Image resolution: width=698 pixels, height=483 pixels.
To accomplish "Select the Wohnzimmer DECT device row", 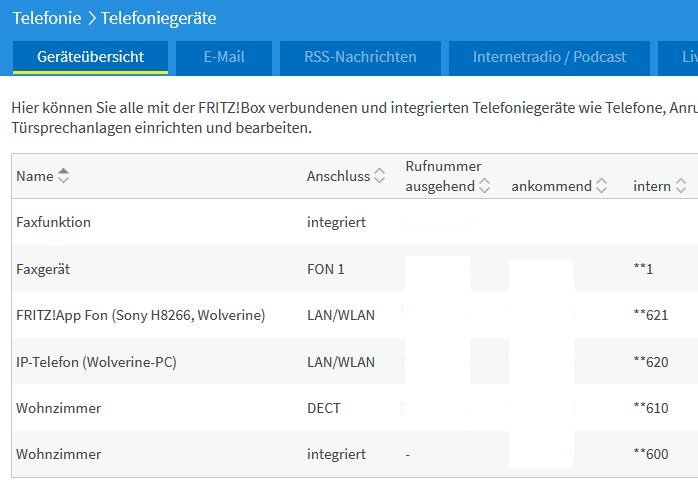I will point(58,408).
